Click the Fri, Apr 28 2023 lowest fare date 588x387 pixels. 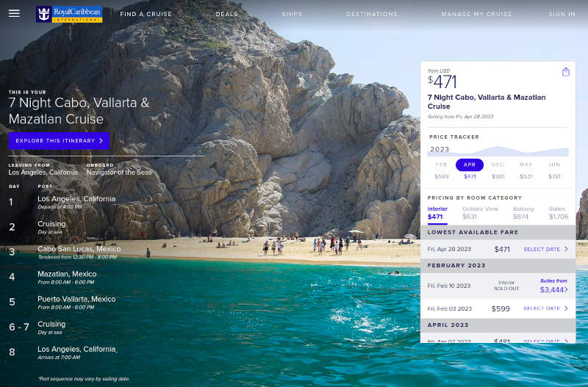pos(449,249)
